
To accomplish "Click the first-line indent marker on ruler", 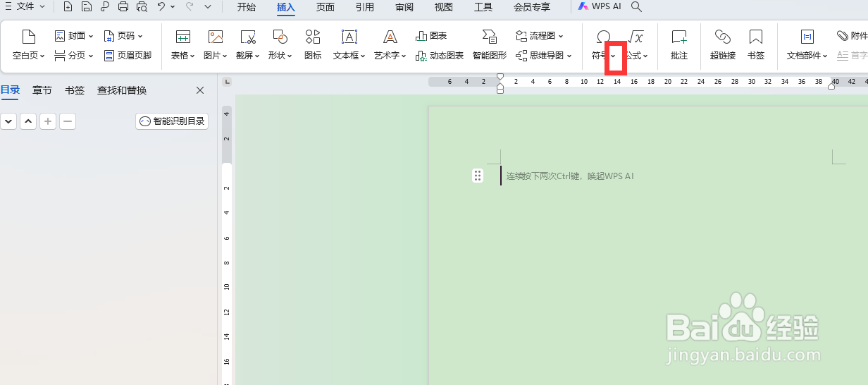I will pos(500,76).
